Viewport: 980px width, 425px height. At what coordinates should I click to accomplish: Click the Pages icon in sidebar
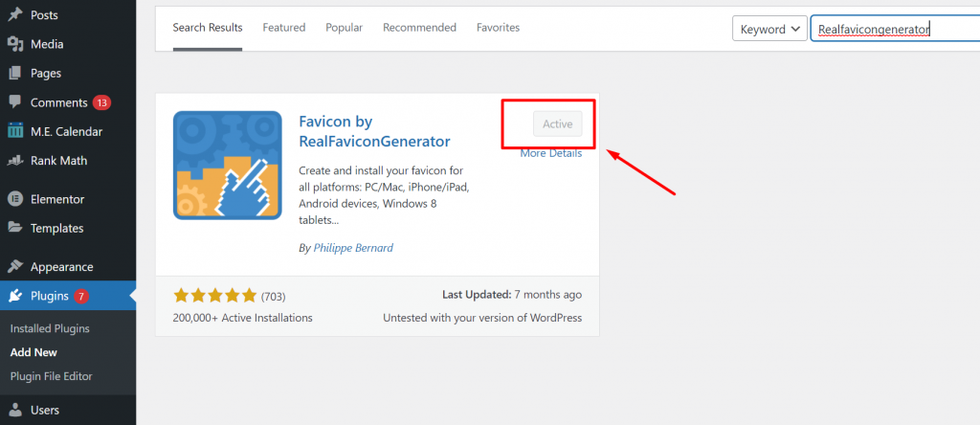(15, 74)
